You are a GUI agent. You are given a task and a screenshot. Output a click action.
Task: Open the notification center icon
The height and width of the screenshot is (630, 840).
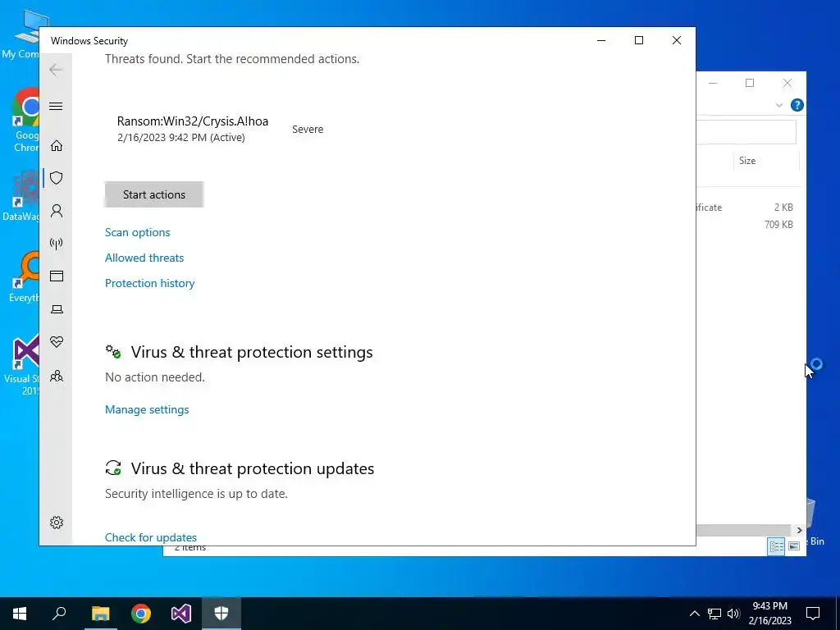click(813, 614)
